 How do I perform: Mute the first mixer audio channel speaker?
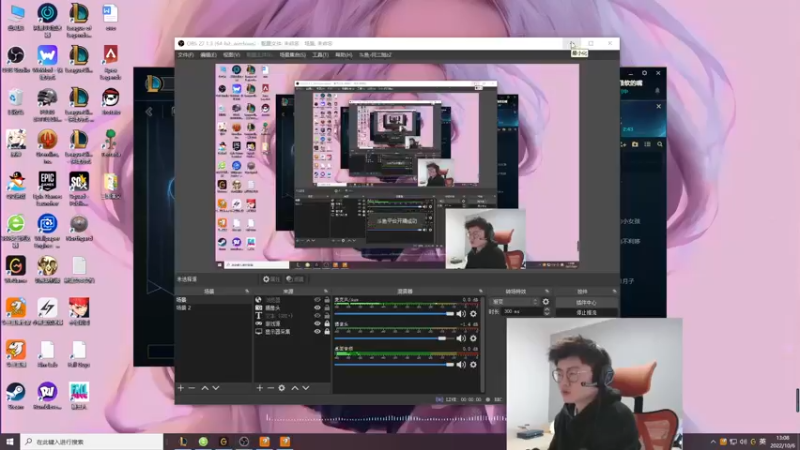coord(461,314)
